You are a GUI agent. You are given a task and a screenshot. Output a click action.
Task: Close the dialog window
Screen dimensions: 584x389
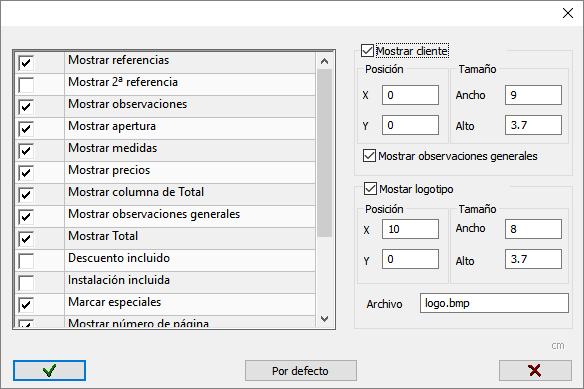click(x=568, y=13)
